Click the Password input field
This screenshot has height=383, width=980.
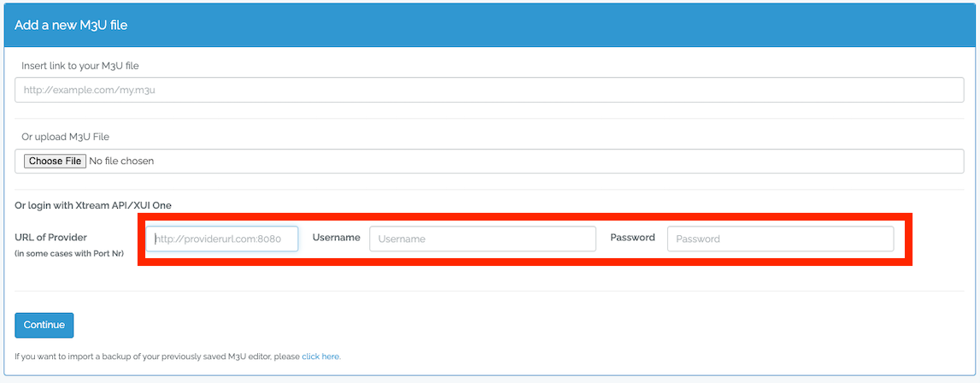(781, 239)
